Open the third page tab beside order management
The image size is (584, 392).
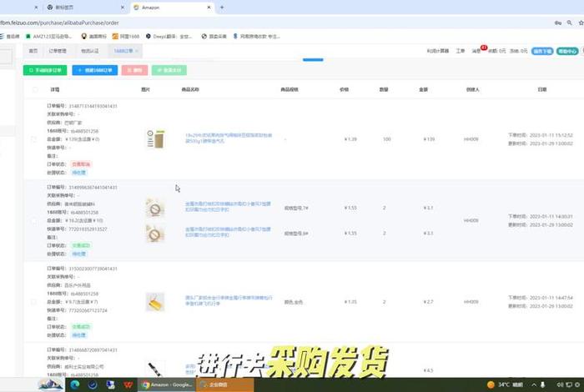tap(90, 51)
